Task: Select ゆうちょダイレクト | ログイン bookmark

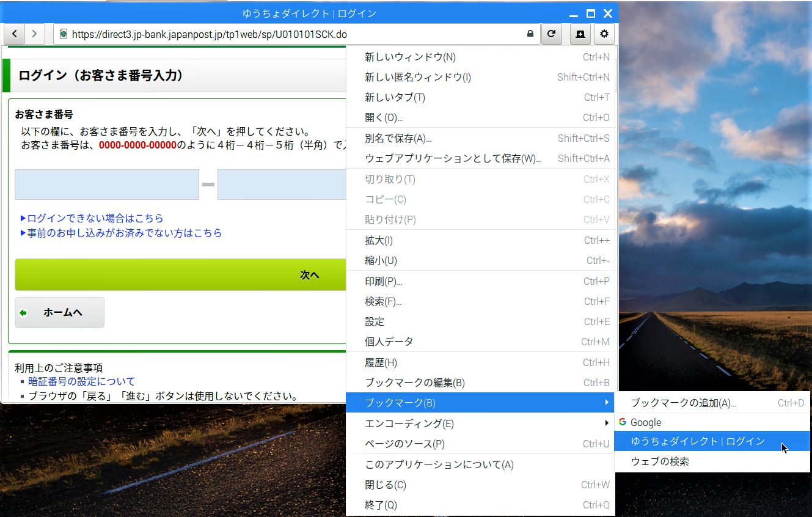Action: coord(712,441)
